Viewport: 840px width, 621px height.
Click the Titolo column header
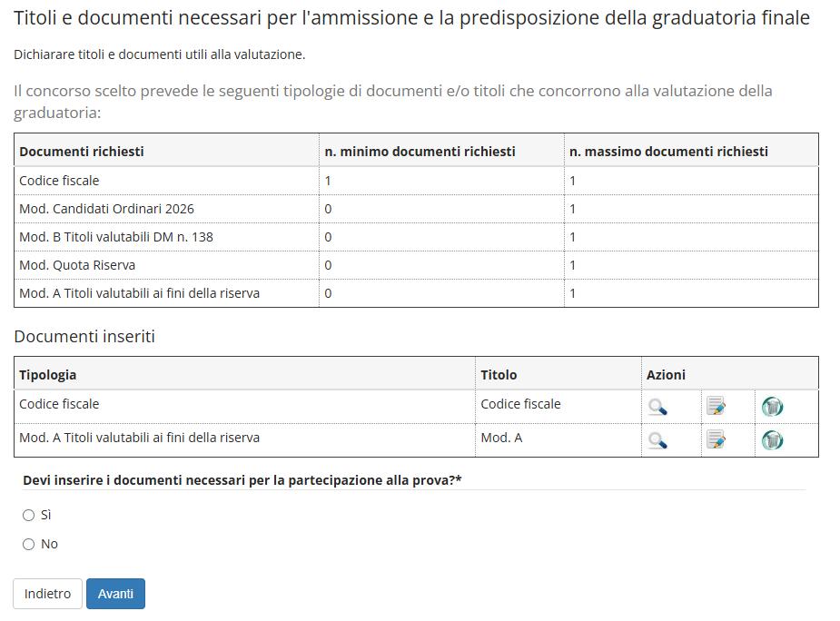(x=499, y=375)
